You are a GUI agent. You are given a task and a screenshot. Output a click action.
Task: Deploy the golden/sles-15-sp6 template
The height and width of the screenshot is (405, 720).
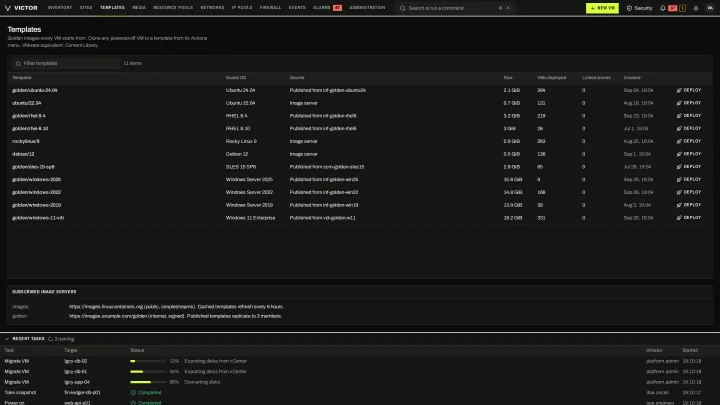pyautogui.click(x=689, y=167)
